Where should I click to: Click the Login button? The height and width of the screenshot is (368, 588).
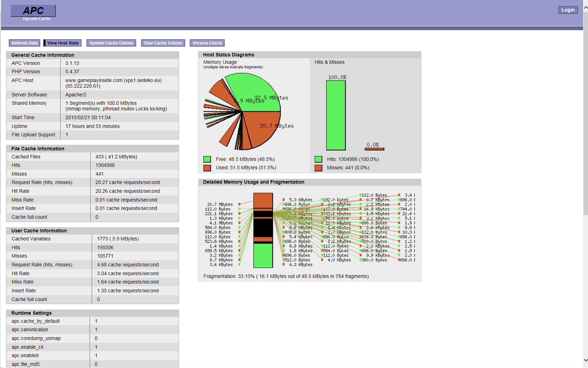click(568, 10)
